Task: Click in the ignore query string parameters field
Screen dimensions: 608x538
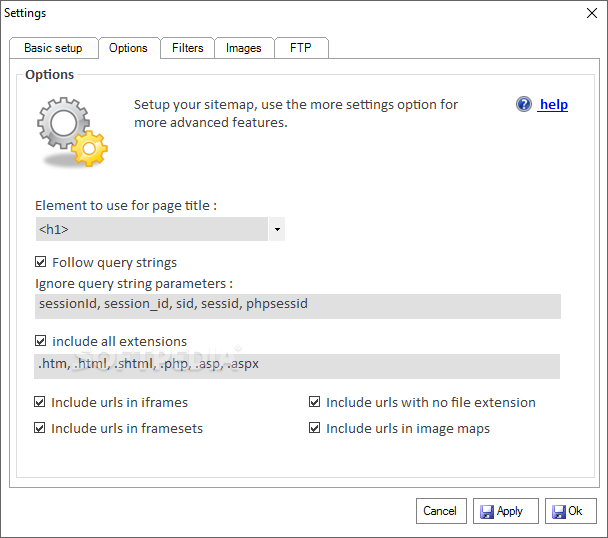Action: 297,304
